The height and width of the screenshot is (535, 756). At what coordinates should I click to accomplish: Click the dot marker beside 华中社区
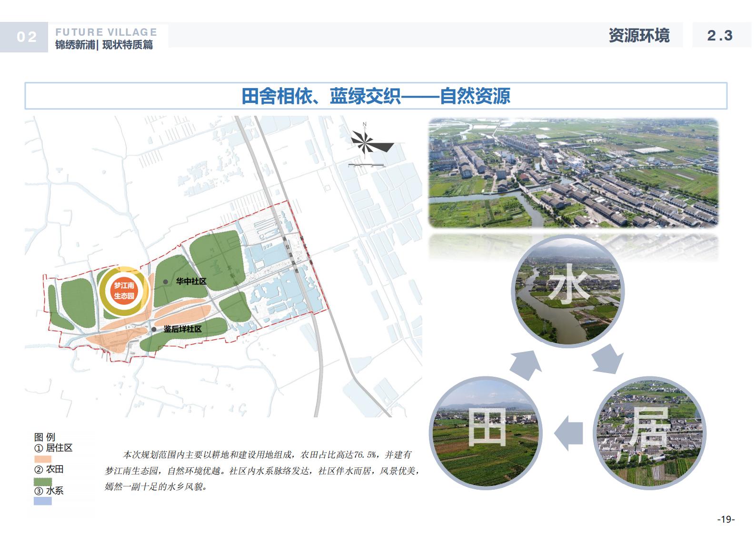point(166,282)
